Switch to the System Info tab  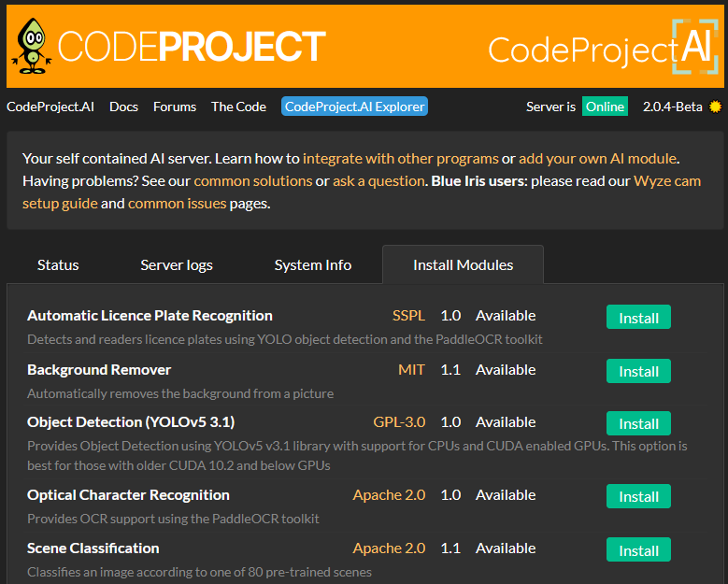312,265
